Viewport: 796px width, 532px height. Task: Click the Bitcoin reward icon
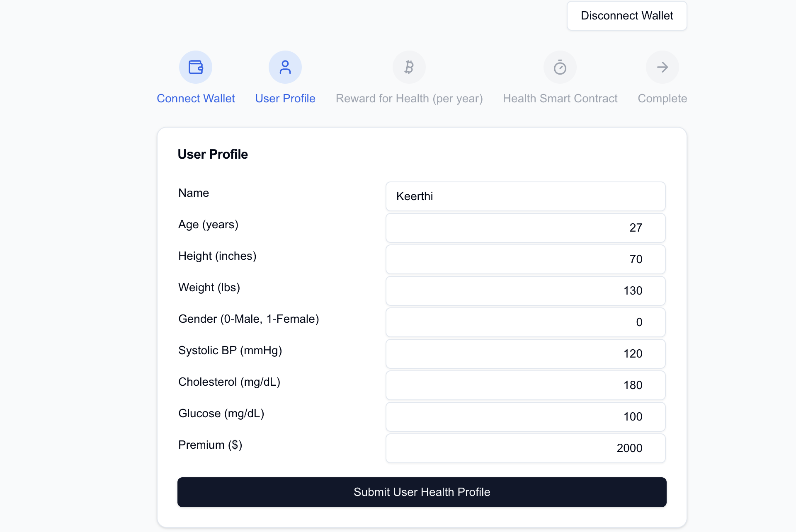tap(409, 67)
